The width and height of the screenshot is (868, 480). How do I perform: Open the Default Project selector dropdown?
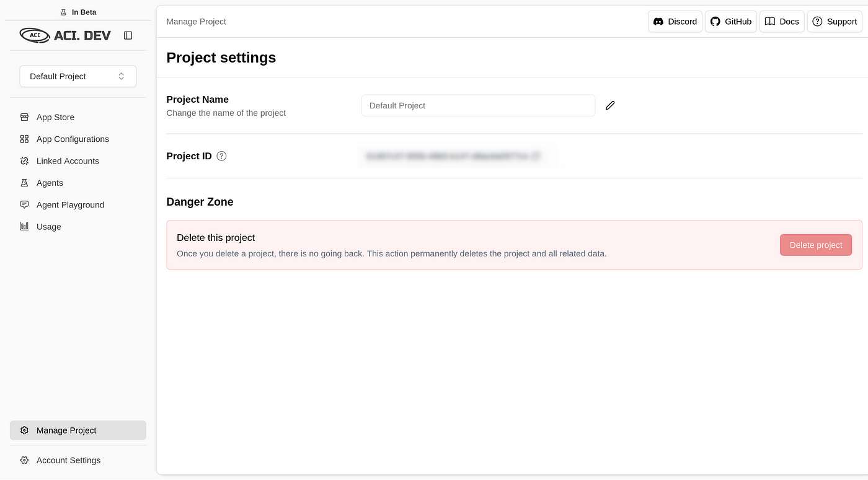[78, 76]
